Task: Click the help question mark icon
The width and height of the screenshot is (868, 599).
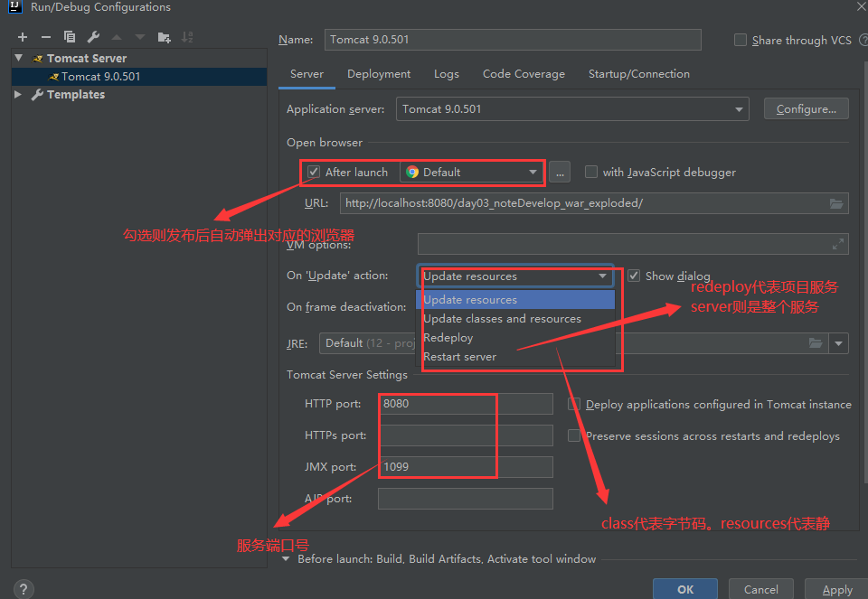Action: click(24, 589)
